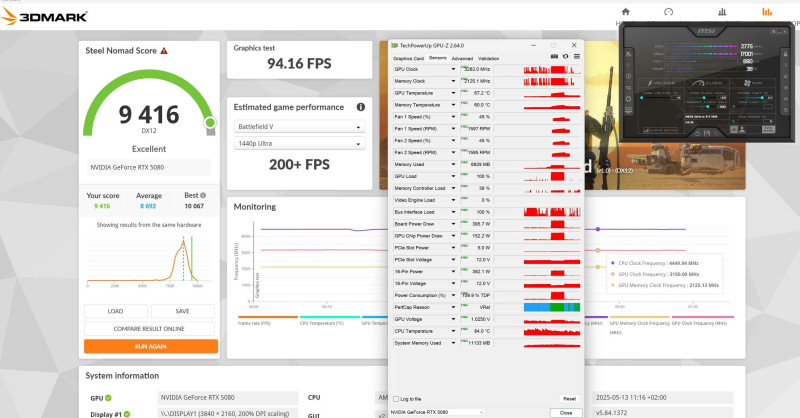Click Afterburner OC scanner icon

[x=629, y=88]
